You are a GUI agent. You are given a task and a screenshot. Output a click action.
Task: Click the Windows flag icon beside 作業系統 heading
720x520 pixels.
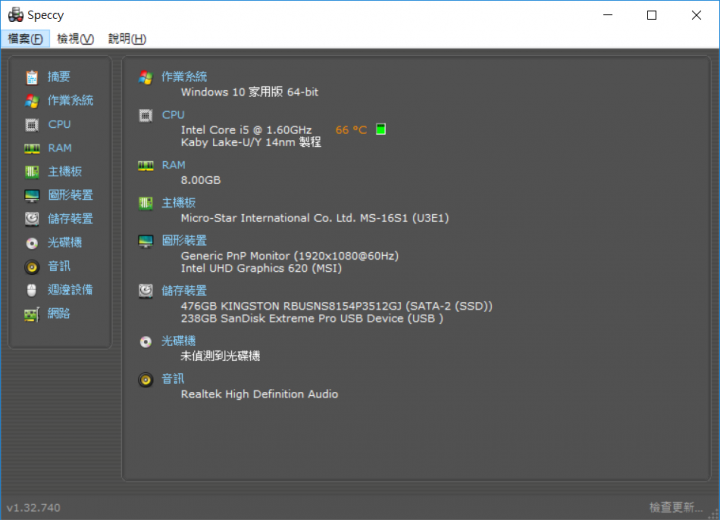coord(146,77)
